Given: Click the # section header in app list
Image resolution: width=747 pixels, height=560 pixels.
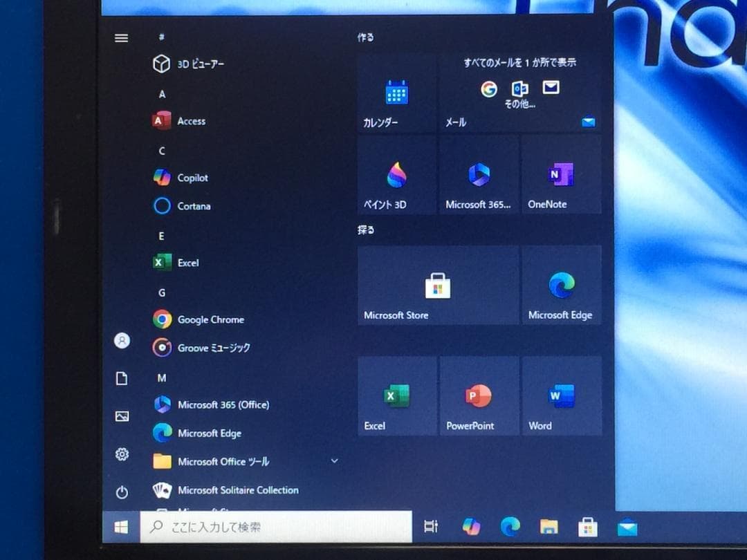Looking at the screenshot, I should 162,37.
